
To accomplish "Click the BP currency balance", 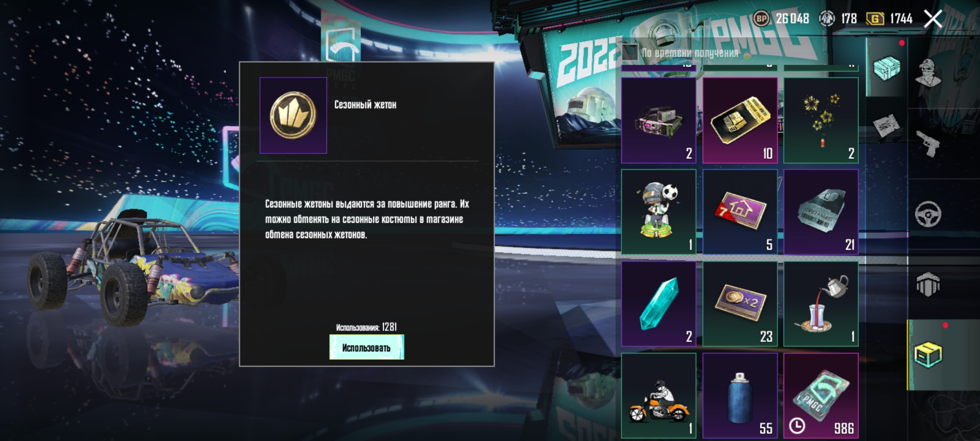I will 781,18.
